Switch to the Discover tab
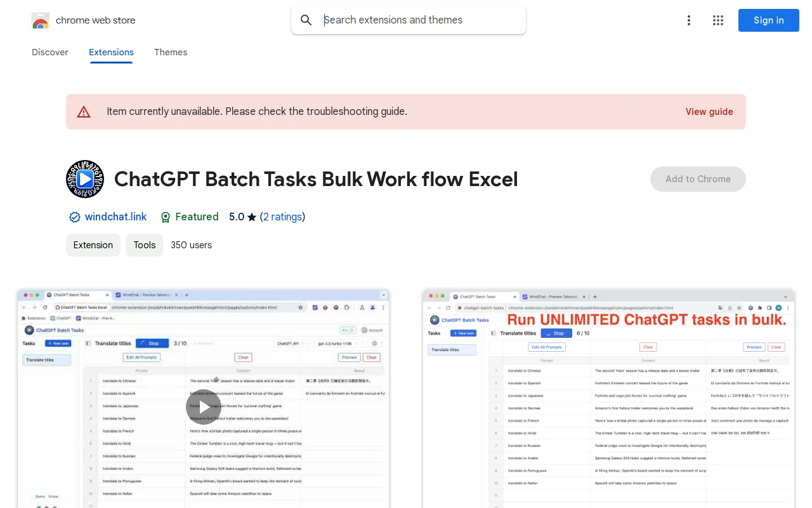 49,52
